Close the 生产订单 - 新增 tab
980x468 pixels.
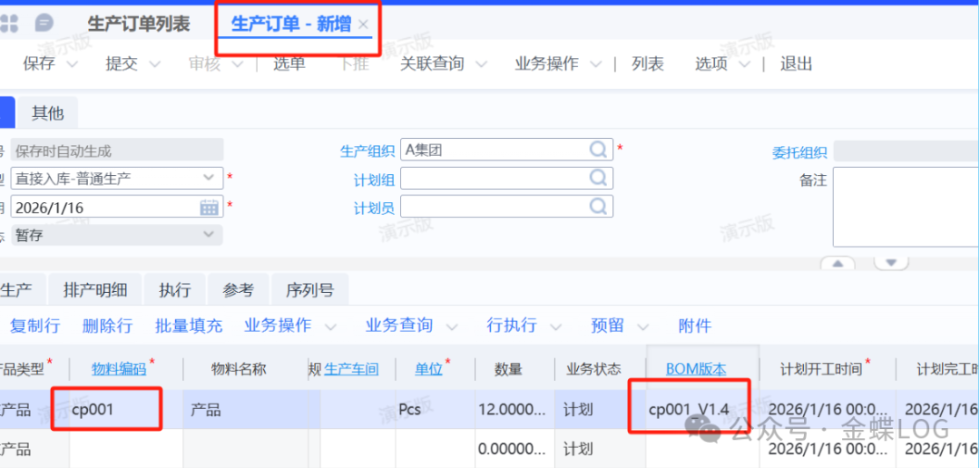[364, 24]
